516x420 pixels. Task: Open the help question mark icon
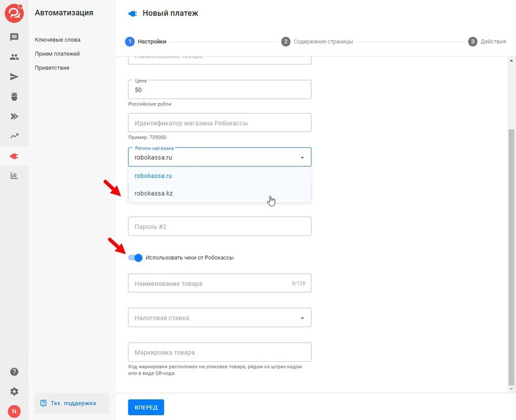click(x=14, y=372)
